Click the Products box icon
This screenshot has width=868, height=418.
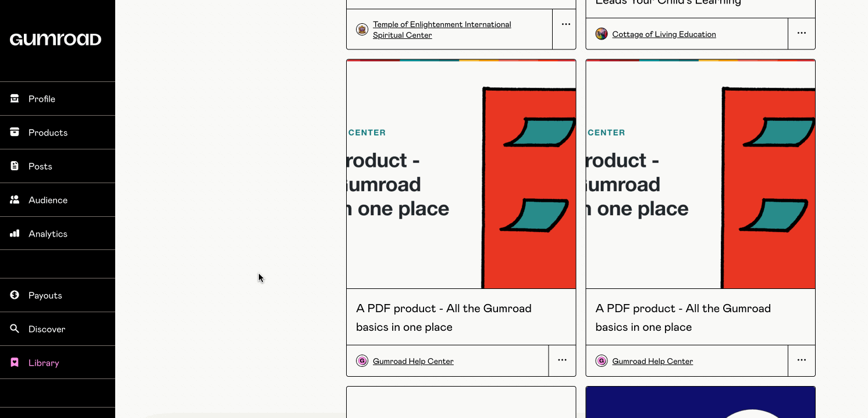tap(15, 132)
